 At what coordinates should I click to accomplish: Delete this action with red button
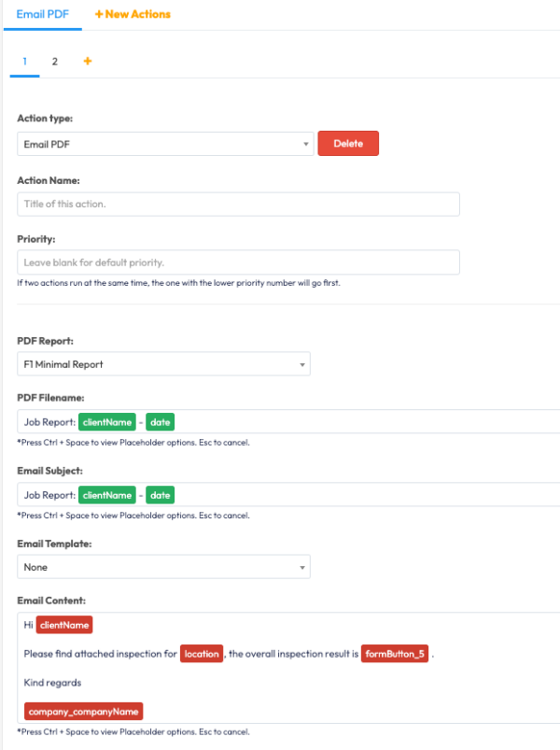click(x=348, y=144)
